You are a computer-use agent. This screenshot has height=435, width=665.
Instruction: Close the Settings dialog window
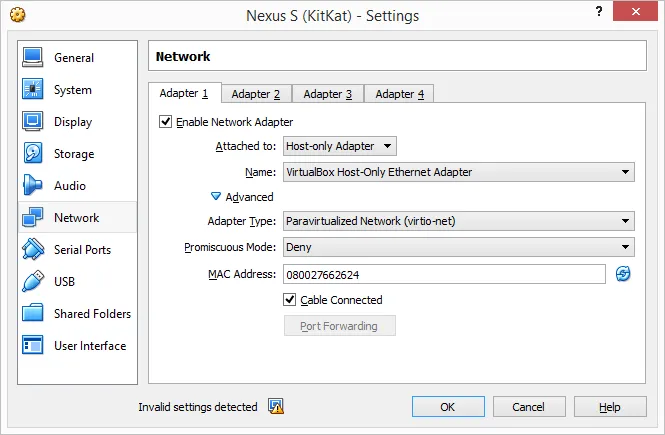click(635, 11)
